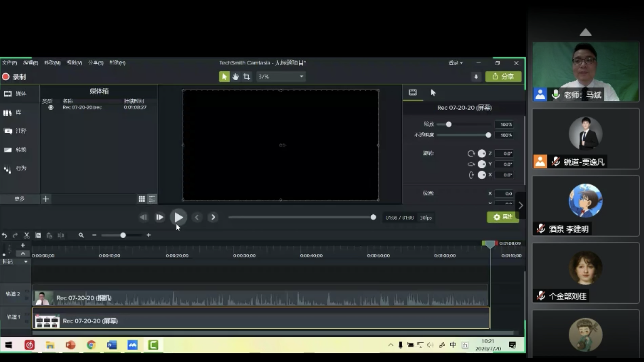Activate the crop tool
644x362 pixels.
tap(247, 77)
